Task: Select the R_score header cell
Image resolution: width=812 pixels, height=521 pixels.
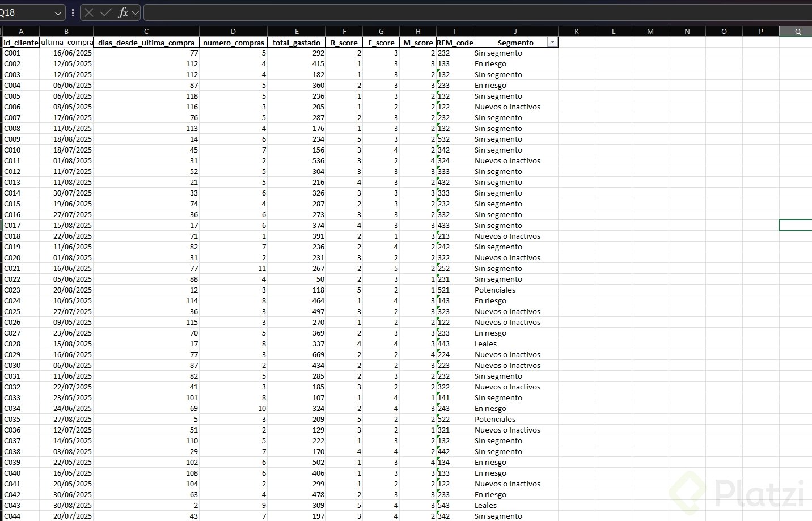Action: click(344, 43)
